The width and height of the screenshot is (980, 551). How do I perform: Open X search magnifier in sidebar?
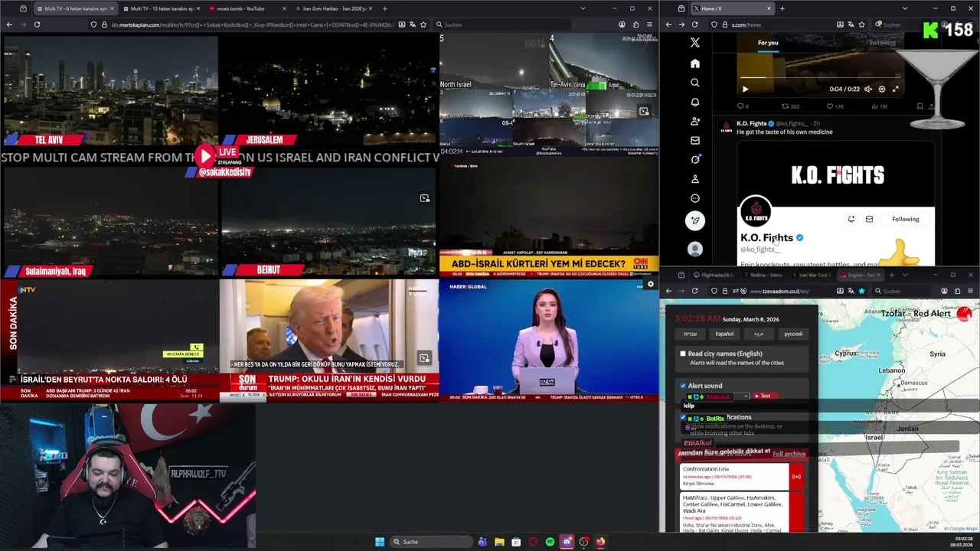[x=695, y=83]
